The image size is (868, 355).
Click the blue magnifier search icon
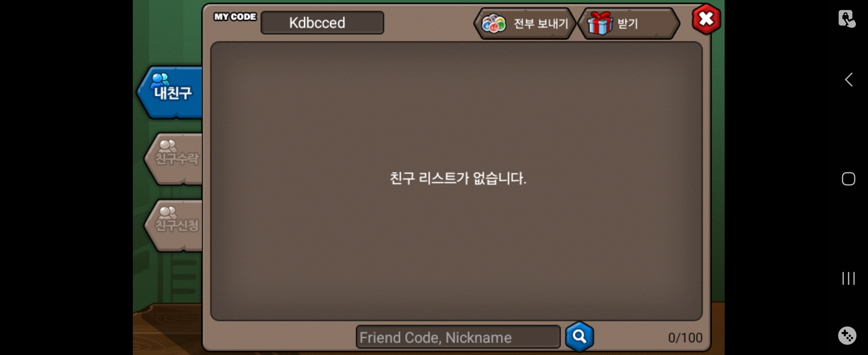[579, 337]
